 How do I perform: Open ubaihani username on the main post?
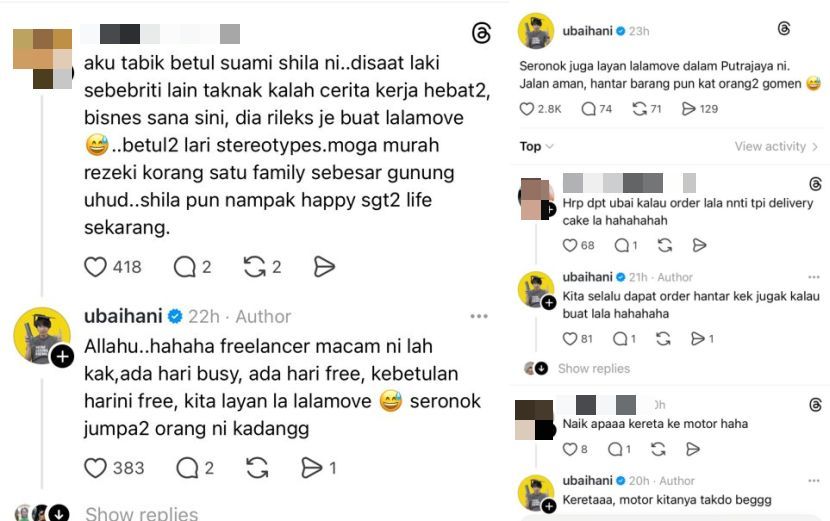(x=587, y=31)
